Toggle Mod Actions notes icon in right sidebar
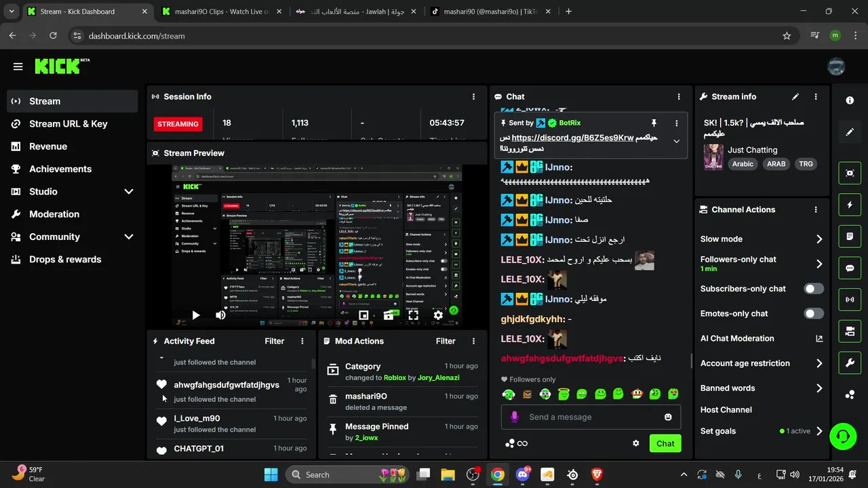The width and height of the screenshot is (868, 488). [x=850, y=237]
